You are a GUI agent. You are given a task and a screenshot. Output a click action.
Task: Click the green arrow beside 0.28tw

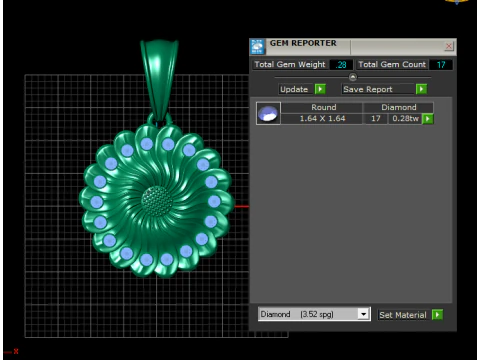428,119
